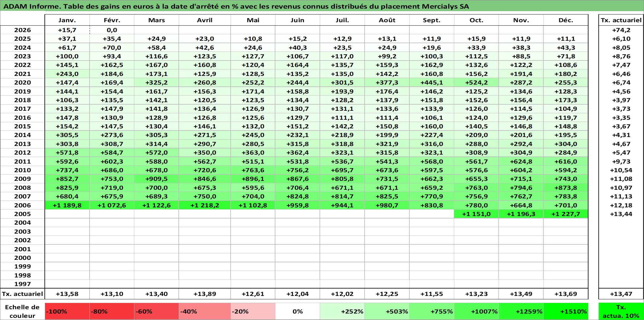
Task: Click the July 2019 cell +193,9
Action: click(342, 91)
